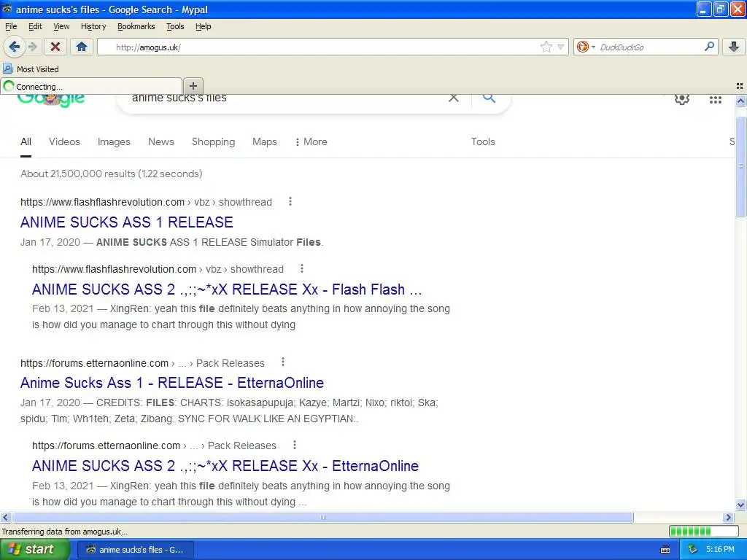The height and width of the screenshot is (560, 747).
Task: Click the forward navigation arrow
Action: (32, 47)
